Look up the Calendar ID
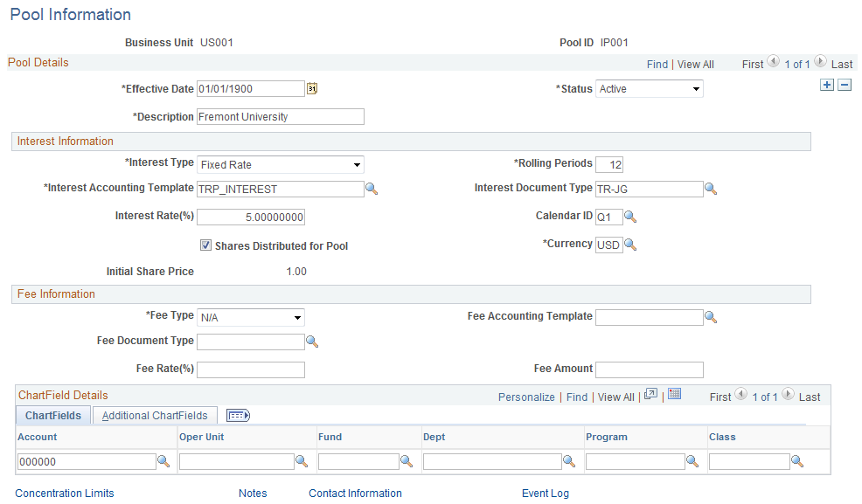This screenshot has width=862, height=504. click(x=630, y=217)
